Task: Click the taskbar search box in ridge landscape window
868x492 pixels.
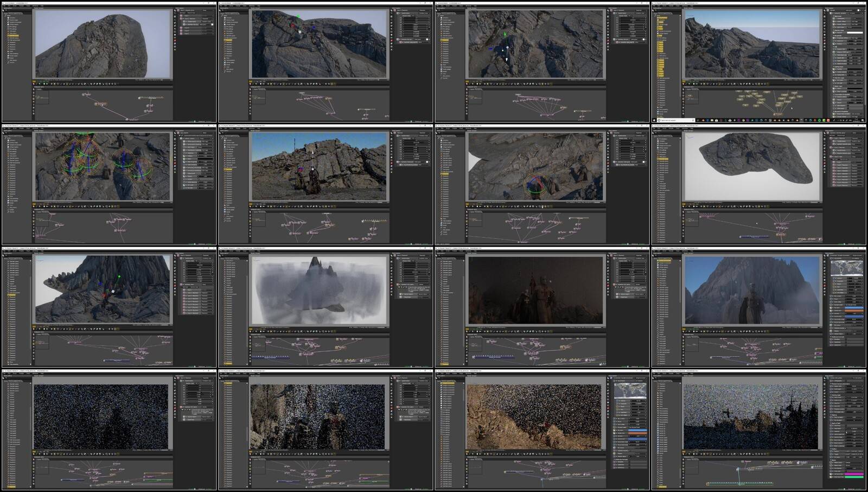Action: click(676, 120)
